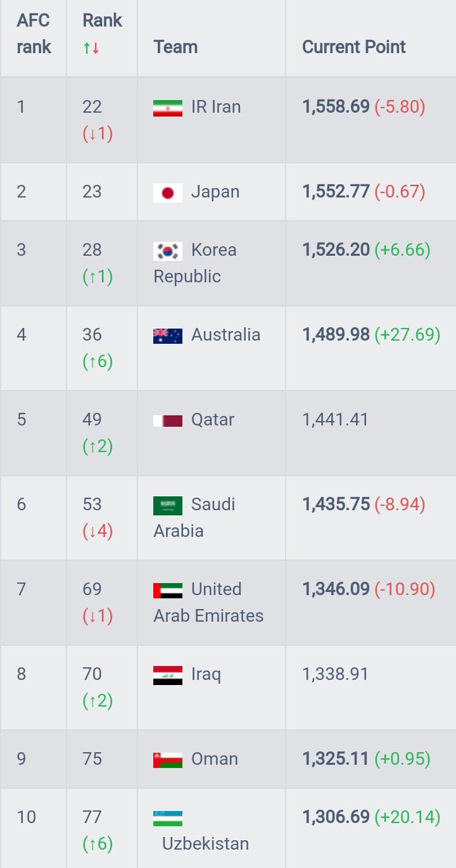Click the Japan flag icon

[168, 193]
